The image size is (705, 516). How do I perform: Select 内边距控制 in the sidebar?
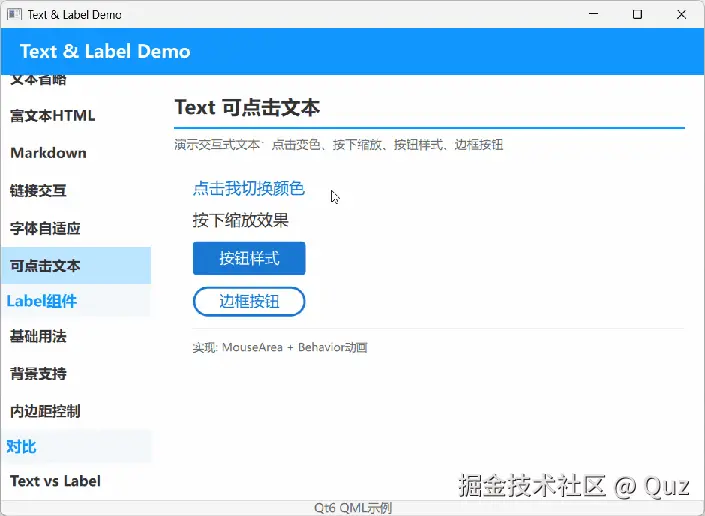76,411
